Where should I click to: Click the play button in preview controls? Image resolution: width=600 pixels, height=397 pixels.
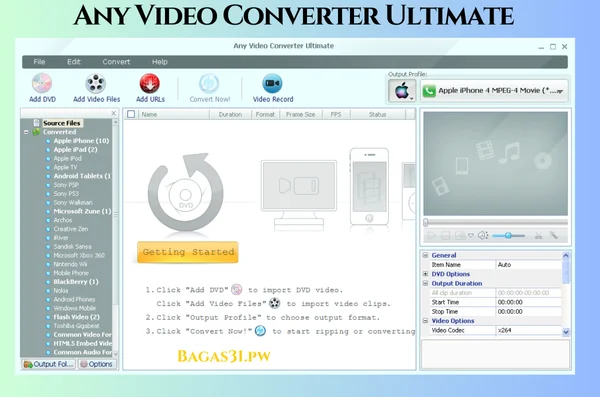[x=431, y=235]
